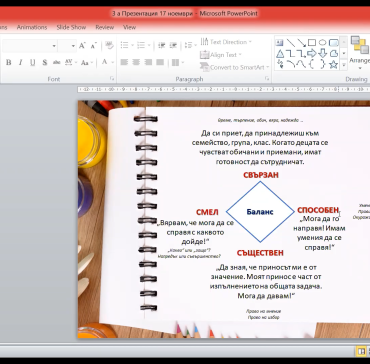Screen dimensions: 370x364
Task: Select the Triangle shape
Action: 280,53
